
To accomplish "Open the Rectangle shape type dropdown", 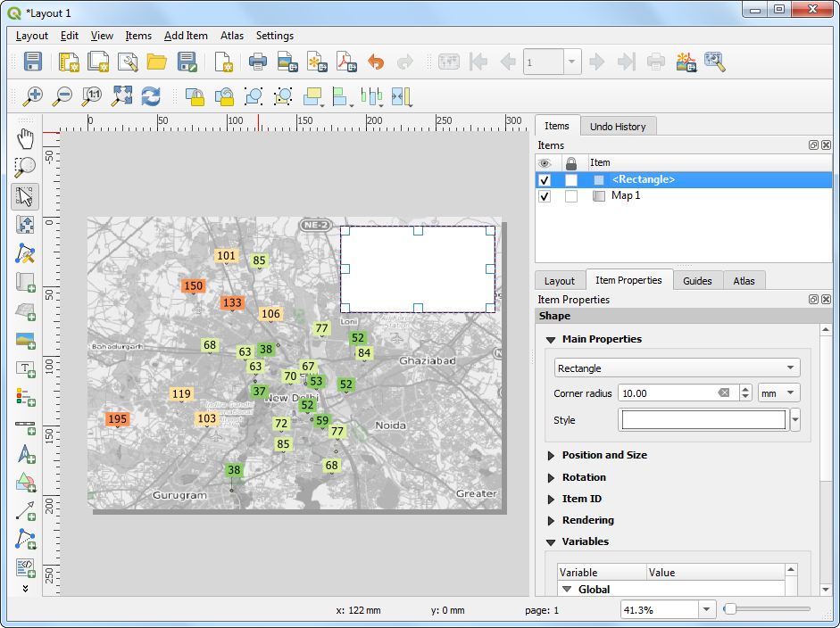I will coord(677,368).
